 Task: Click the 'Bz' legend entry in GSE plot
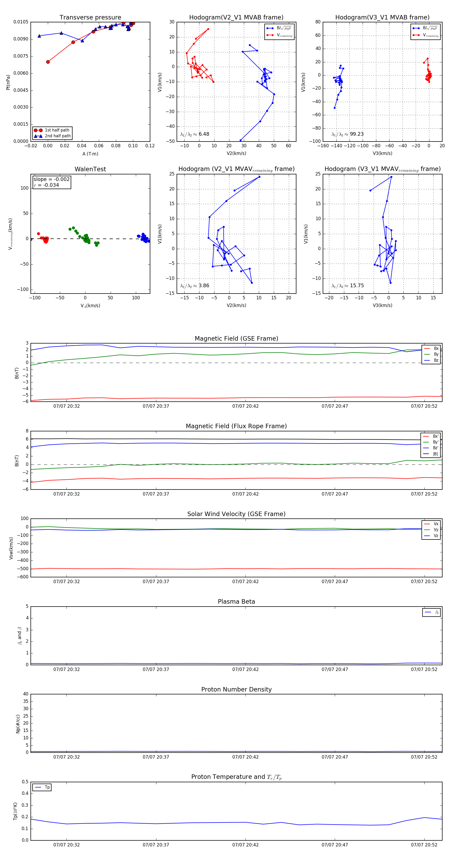(431, 360)
